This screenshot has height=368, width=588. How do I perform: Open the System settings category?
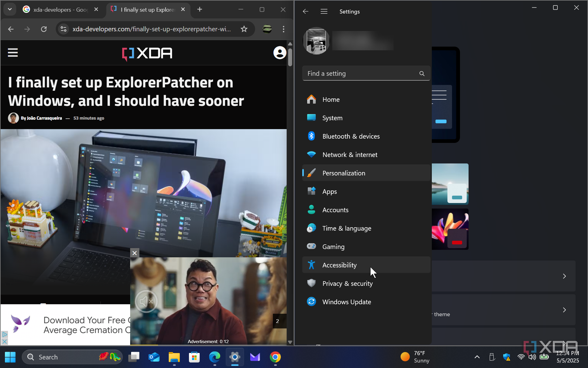pyautogui.click(x=366, y=118)
